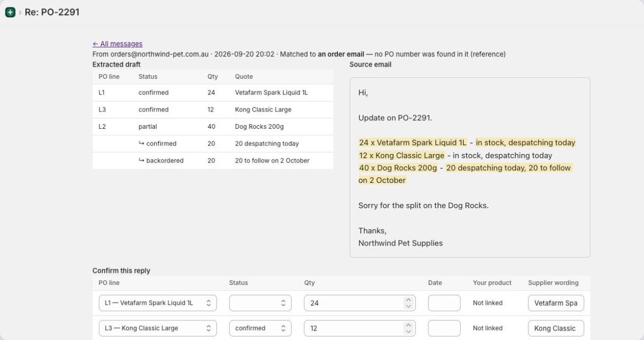
Task: Click the highlighted "24 x Vetafarm Spark Liquid 1L" in the email
Action: tap(413, 143)
